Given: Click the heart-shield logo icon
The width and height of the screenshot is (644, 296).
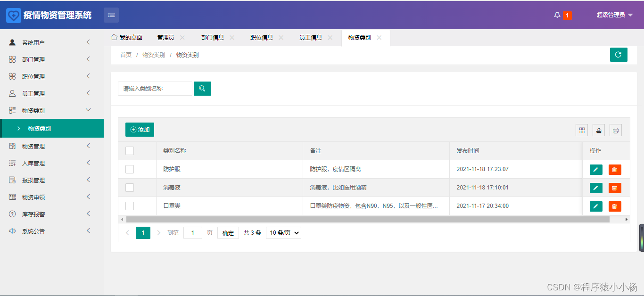Looking at the screenshot, I should click(14, 15).
